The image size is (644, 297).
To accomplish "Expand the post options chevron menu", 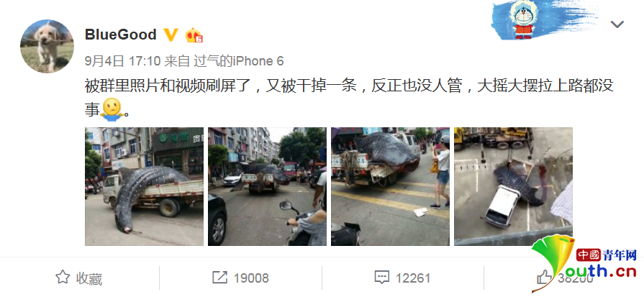I will click(617, 24).
